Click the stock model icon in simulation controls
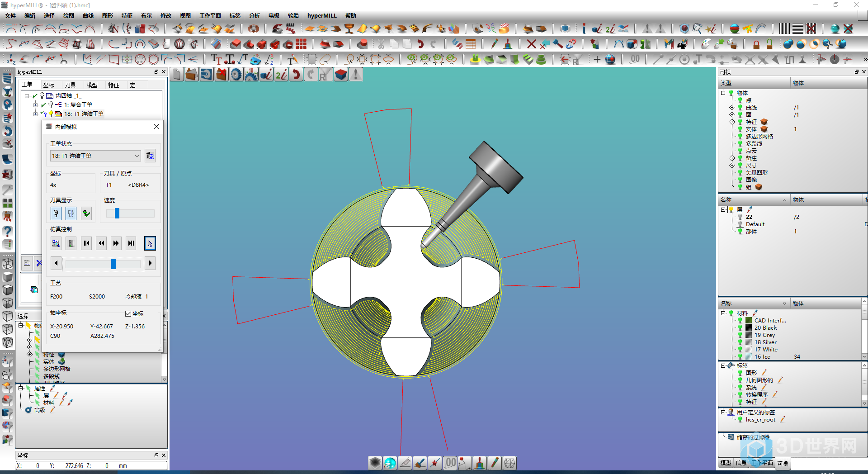 click(71, 243)
